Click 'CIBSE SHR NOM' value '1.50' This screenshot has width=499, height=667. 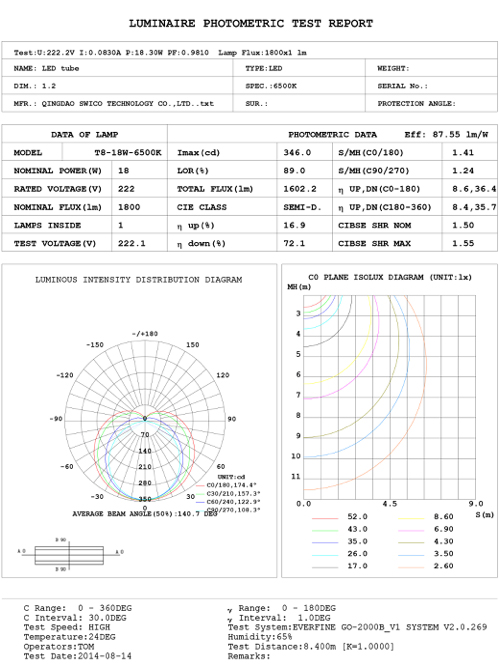463,225
